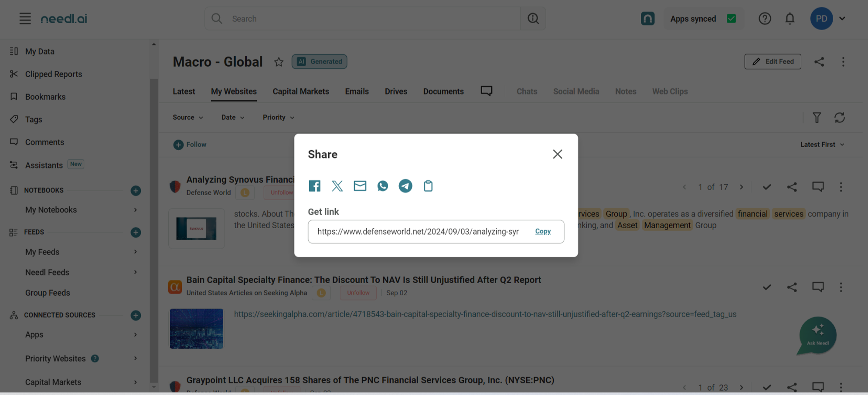Open Bain Capital article options menu
The height and width of the screenshot is (395, 868).
841,287
